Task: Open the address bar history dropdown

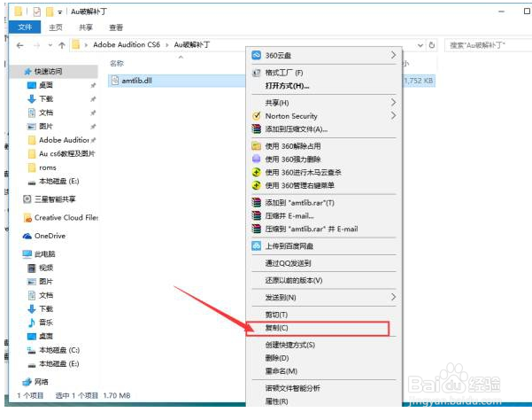Action: pos(420,45)
